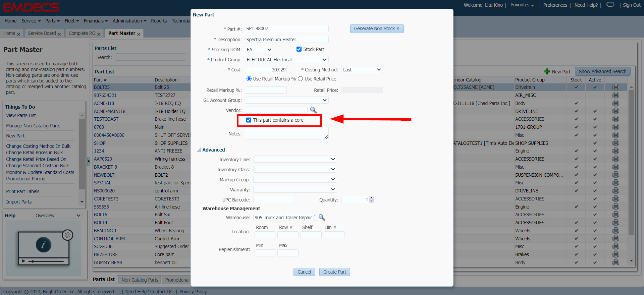Open the Manage Non-Catalog Parts link

pos(33,126)
